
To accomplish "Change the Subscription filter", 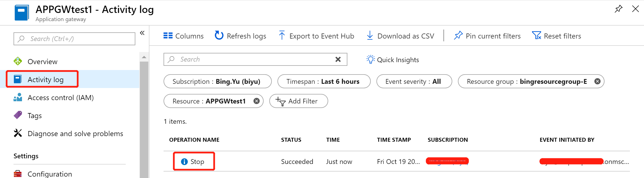I will click(217, 82).
